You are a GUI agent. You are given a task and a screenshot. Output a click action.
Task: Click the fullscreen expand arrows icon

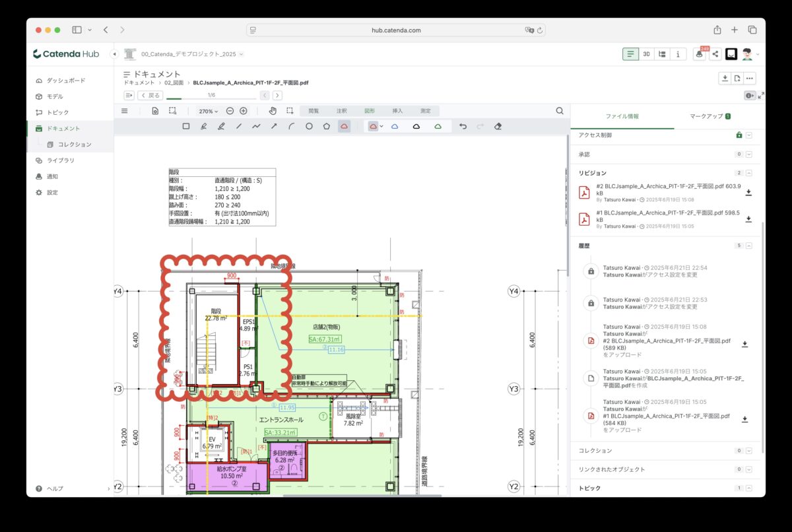(761, 95)
